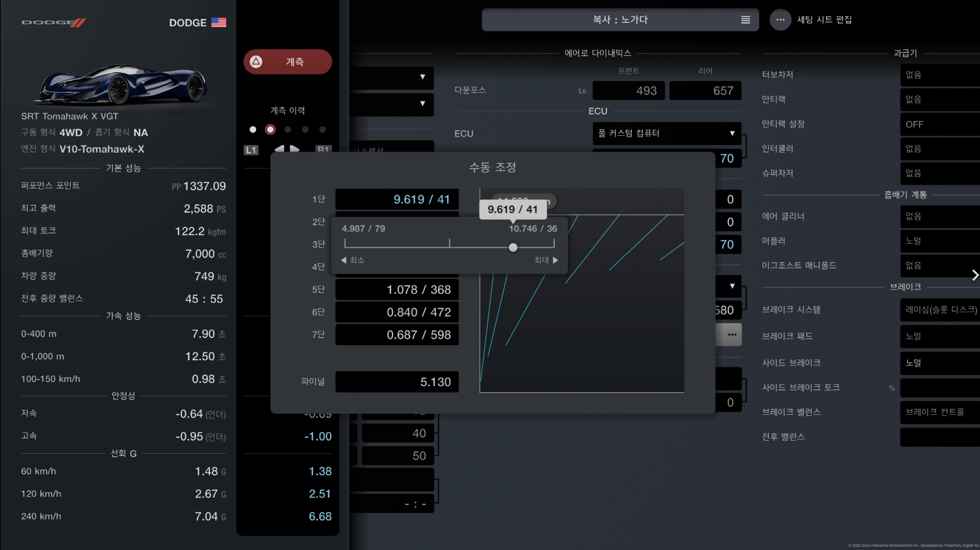Select the rear downforce field 657

[x=706, y=91]
